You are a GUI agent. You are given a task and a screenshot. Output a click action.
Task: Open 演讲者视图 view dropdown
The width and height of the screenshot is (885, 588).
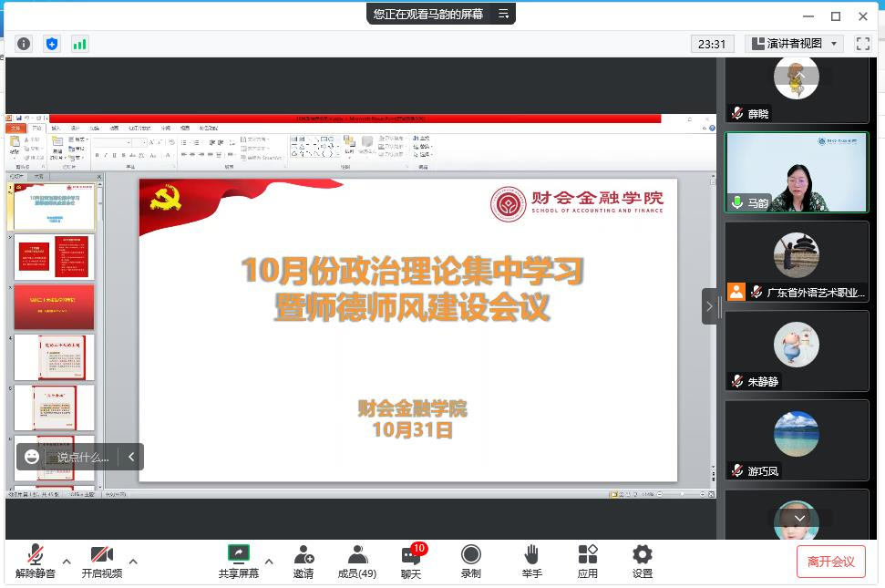click(795, 44)
